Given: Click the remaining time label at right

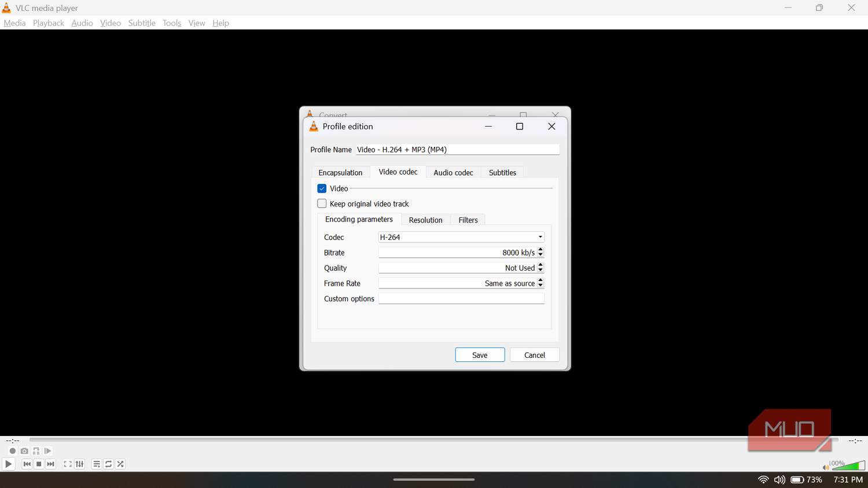Looking at the screenshot, I should point(855,441).
